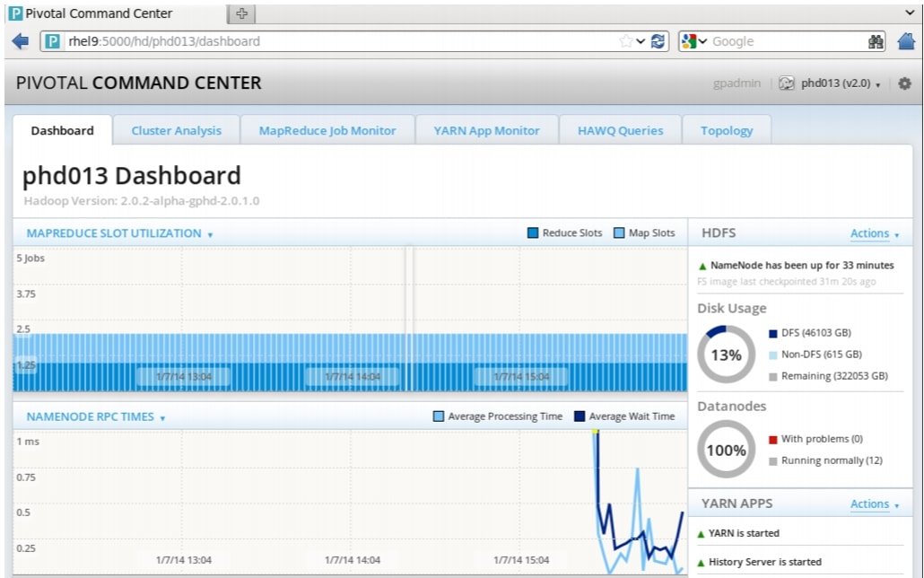This screenshot has width=924, height=578.
Task: Click the Running normally (12) swatch
Action: pos(773,461)
